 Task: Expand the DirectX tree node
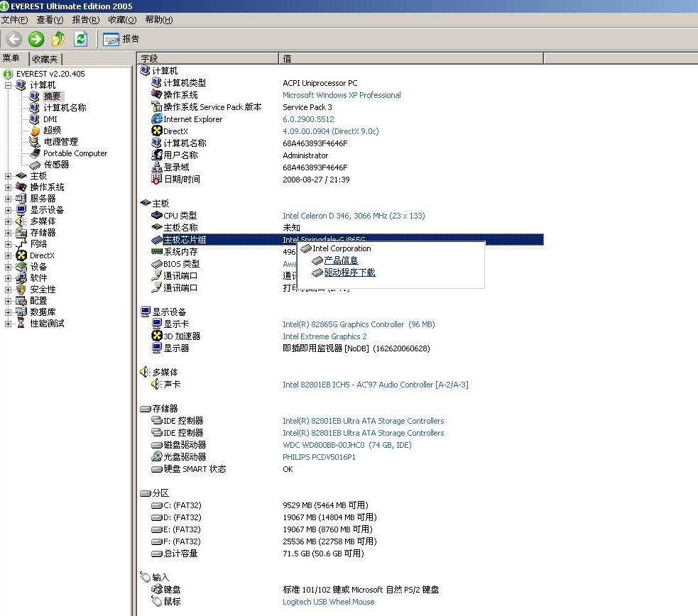(8, 255)
